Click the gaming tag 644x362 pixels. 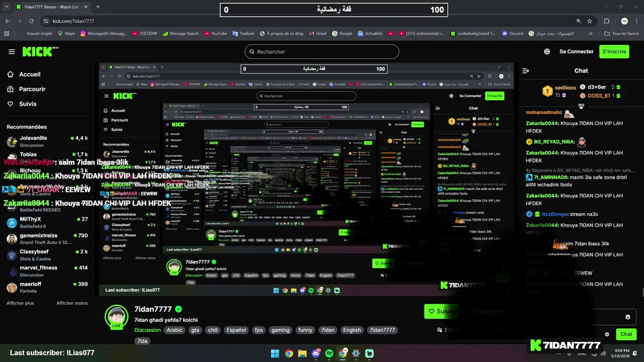280,330
